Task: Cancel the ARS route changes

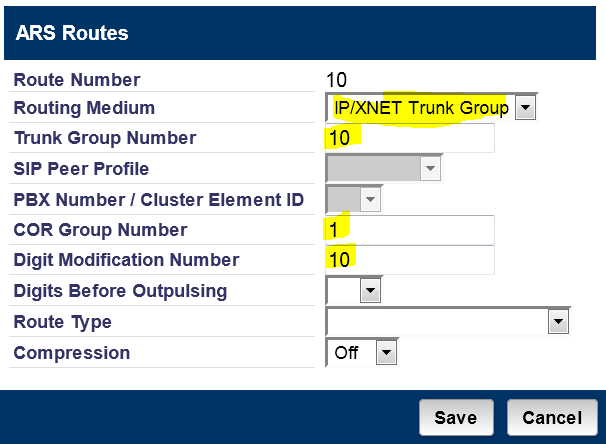Action: [552, 417]
